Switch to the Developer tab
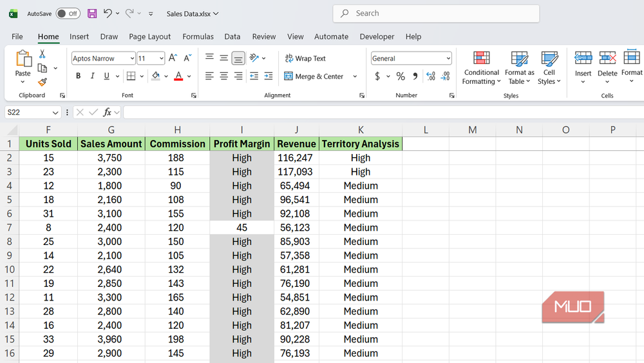This screenshot has height=363, width=644. point(377,37)
